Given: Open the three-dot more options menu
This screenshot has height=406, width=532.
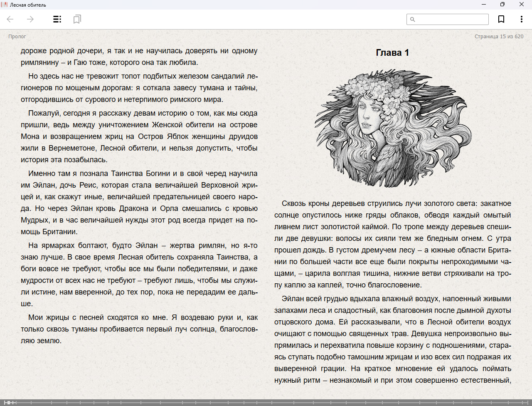Looking at the screenshot, I should point(521,19).
